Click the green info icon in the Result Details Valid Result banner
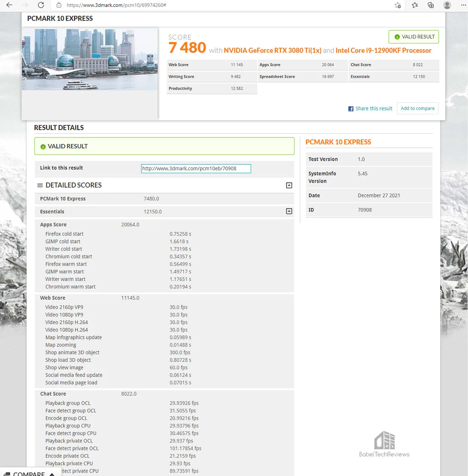The image size is (468, 476). click(43, 147)
